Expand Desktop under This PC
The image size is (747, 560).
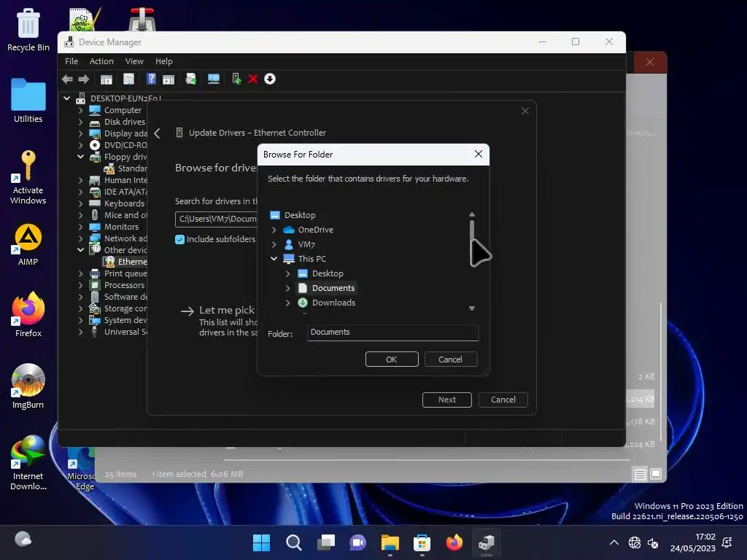point(287,273)
